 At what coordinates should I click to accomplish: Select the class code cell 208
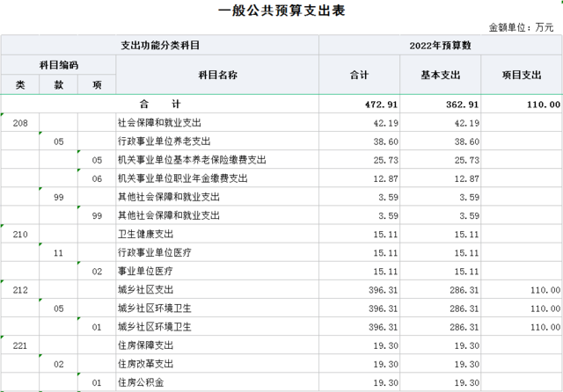tap(20, 123)
